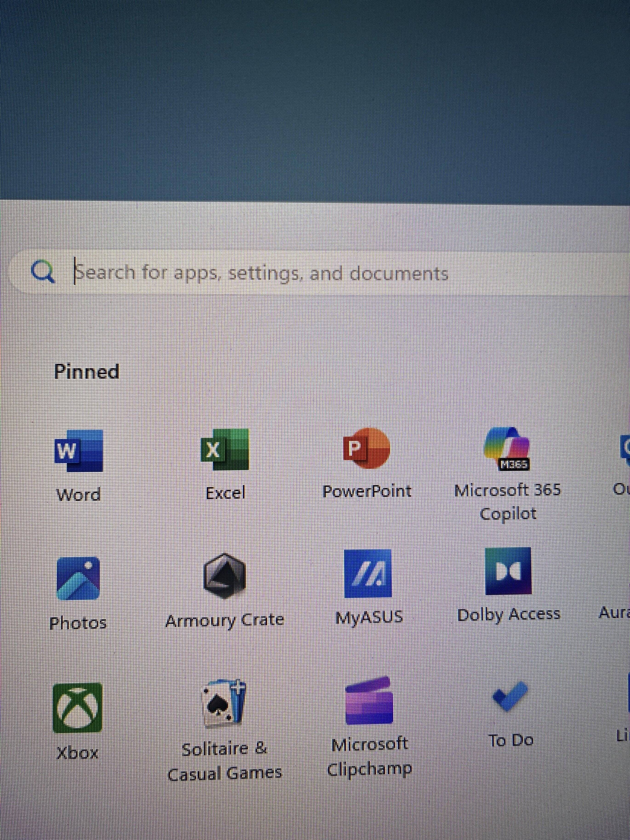Launch Excel from pinned apps

(x=225, y=450)
